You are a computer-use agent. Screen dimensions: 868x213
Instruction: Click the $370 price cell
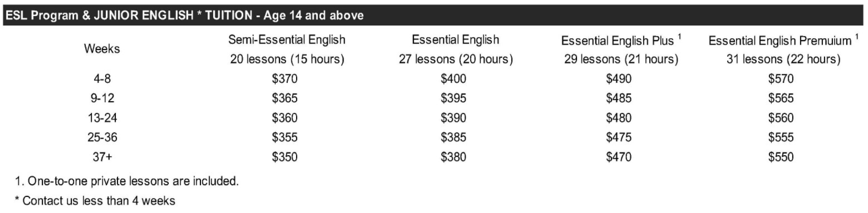tap(285, 79)
